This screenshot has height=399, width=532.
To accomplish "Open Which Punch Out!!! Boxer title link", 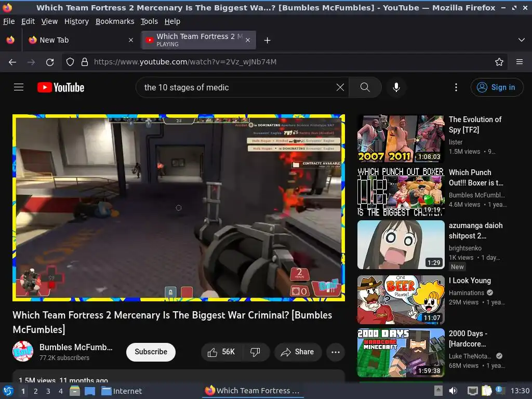I will point(476,178).
